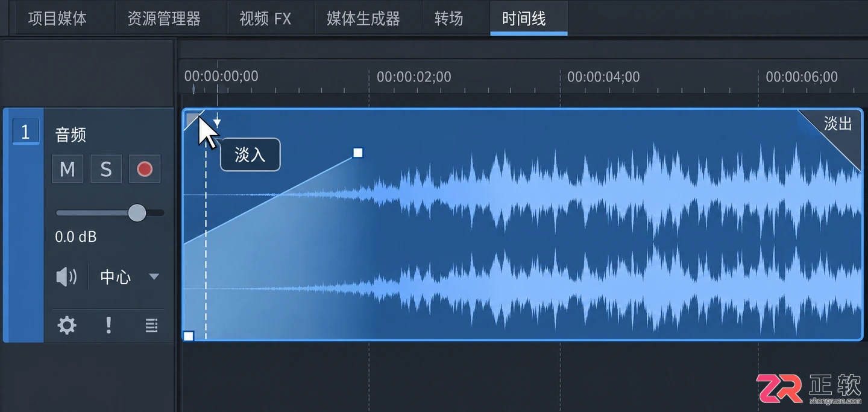Open track settings gear icon
This screenshot has height=412, width=868.
(66, 326)
